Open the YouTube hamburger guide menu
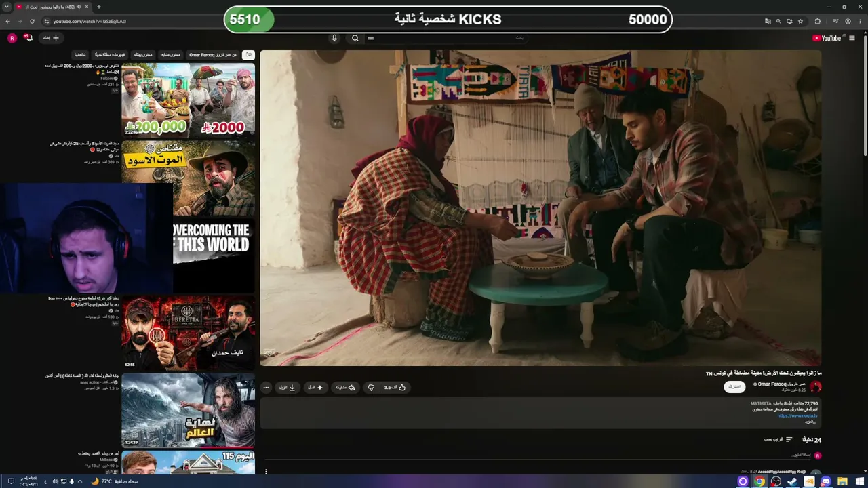The height and width of the screenshot is (488, 868). tap(852, 38)
